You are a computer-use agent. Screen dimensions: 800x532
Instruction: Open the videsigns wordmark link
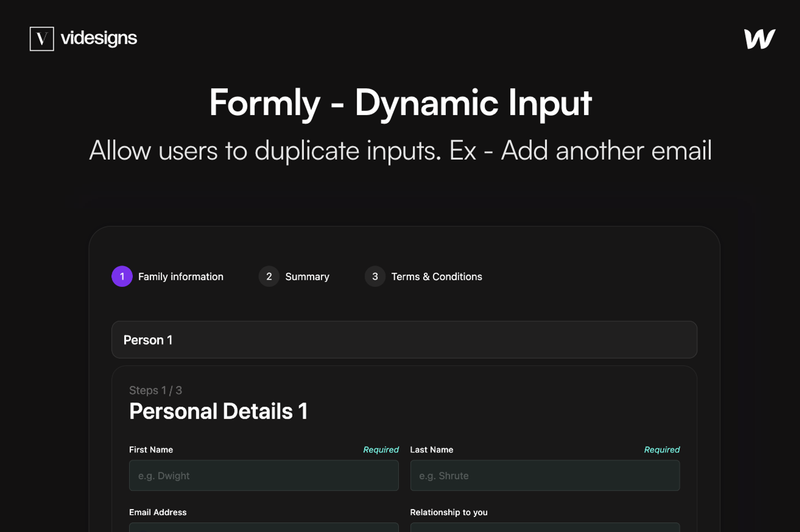(x=99, y=38)
